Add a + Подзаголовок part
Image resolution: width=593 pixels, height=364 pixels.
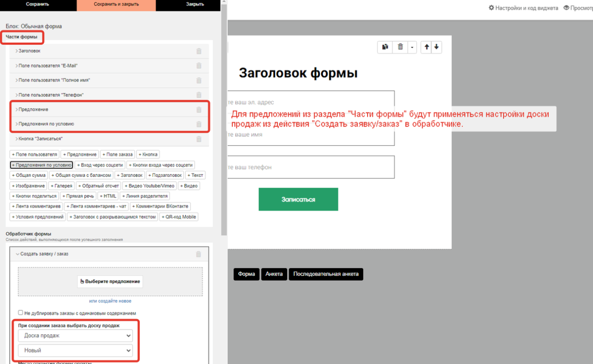(x=166, y=175)
